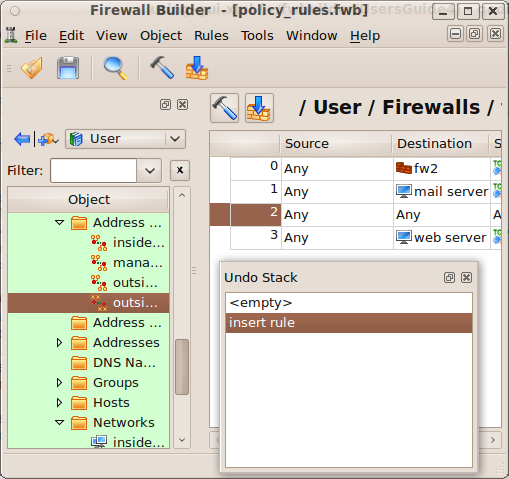
Task: Click the web server host icon in rule 3
Action: pyautogui.click(x=404, y=237)
